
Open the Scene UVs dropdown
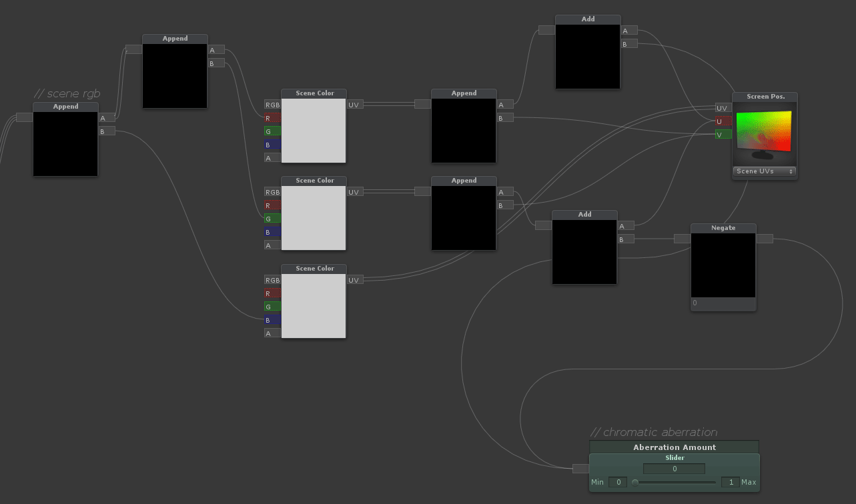tap(764, 171)
